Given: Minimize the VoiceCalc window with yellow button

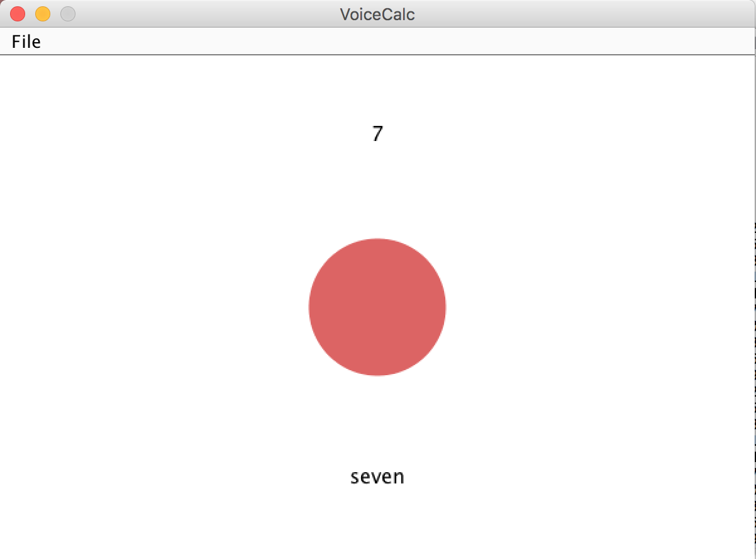Looking at the screenshot, I should tap(43, 14).
